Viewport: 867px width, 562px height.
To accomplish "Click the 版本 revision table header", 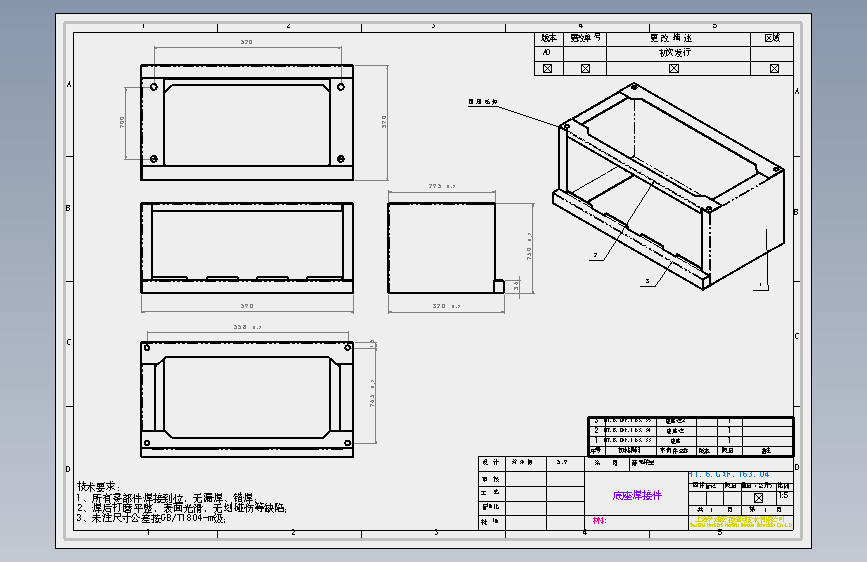I will 549,38.
